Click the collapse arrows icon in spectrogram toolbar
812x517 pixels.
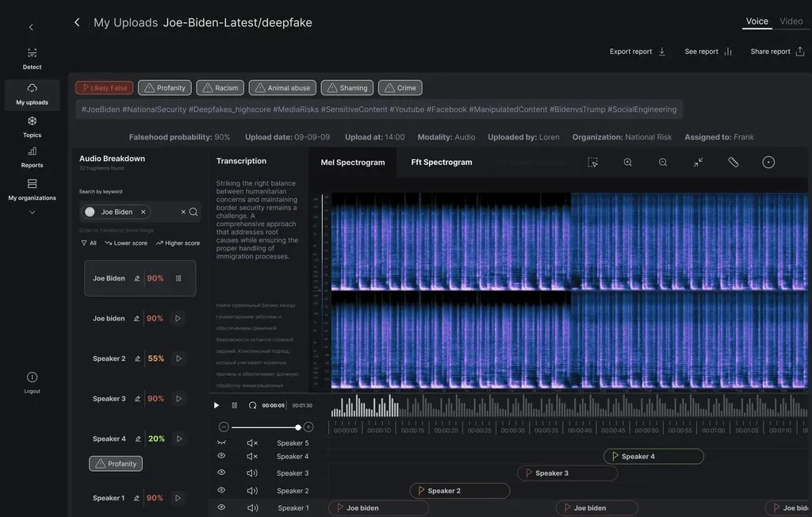click(698, 162)
